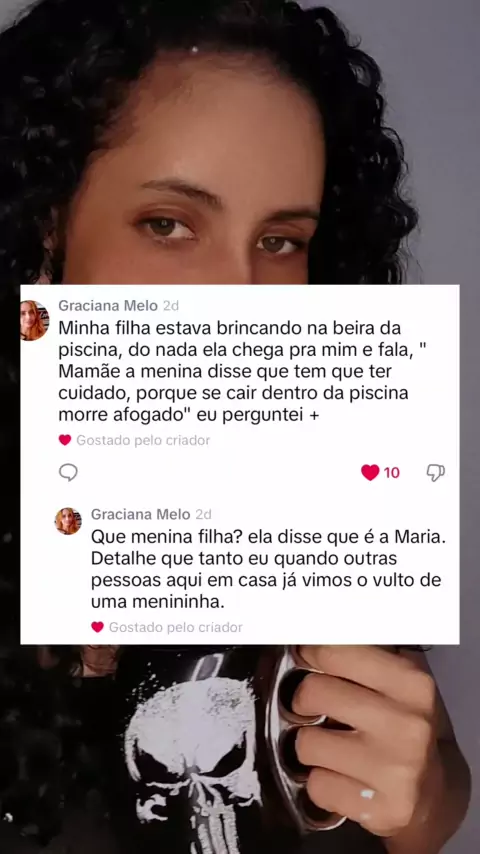The height and width of the screenshot is (854, 480).
Task: Click the first 'Gostado pelo criador' label
Action: pos(143,440)
